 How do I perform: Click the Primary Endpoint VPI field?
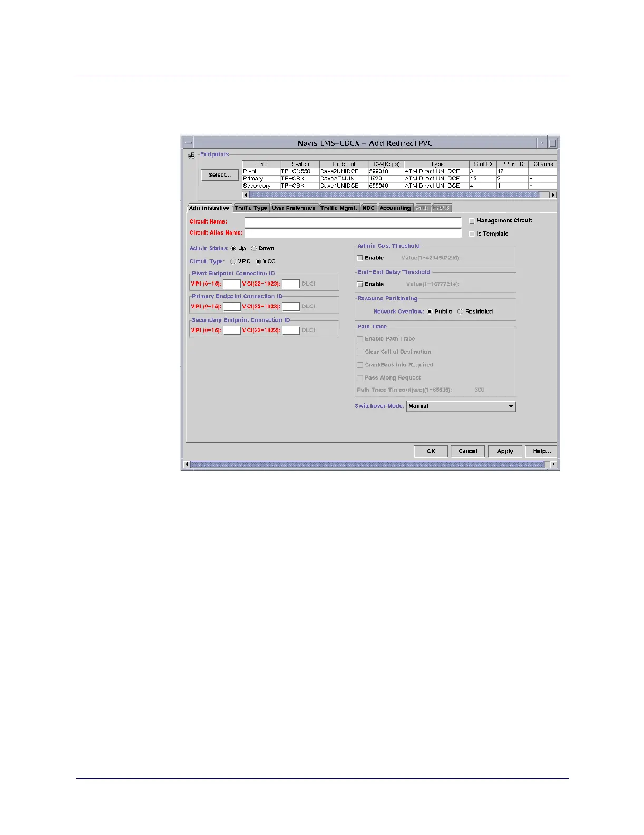click(x=232, y=307)
